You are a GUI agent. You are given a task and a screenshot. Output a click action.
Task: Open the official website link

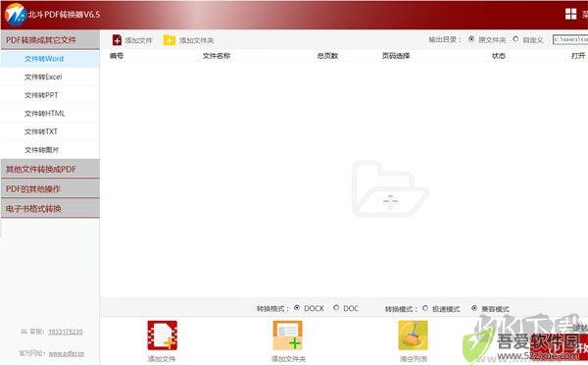click(x=67, y=354)
